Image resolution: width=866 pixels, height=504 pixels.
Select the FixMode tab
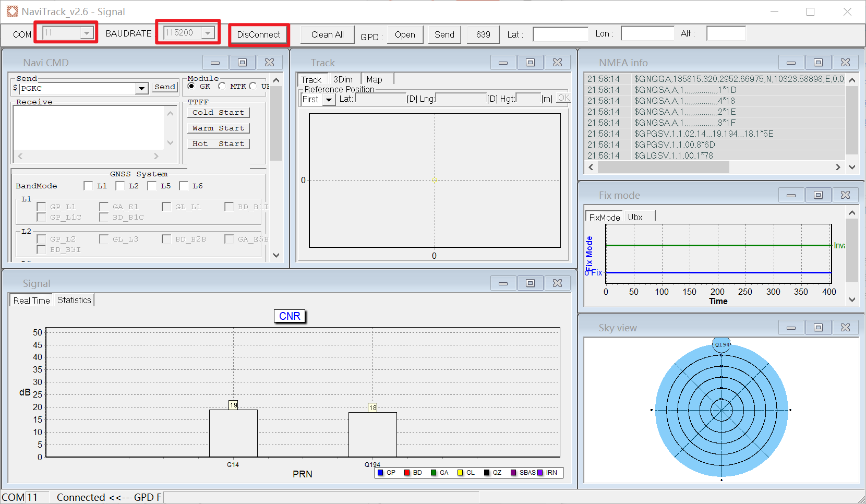coord(605,218)
